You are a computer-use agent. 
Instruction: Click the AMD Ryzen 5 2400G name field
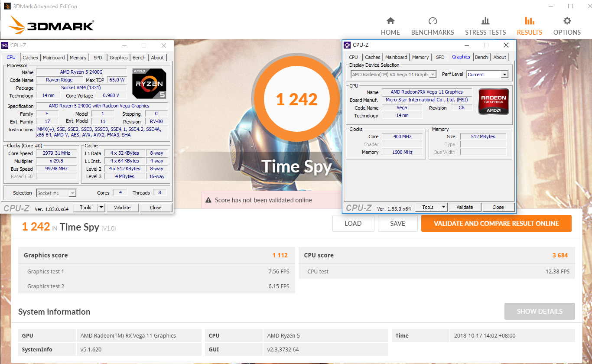point(81,72)
